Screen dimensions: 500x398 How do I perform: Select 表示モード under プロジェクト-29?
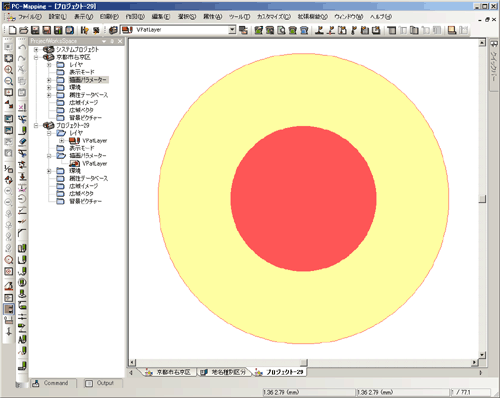point(82,148)
